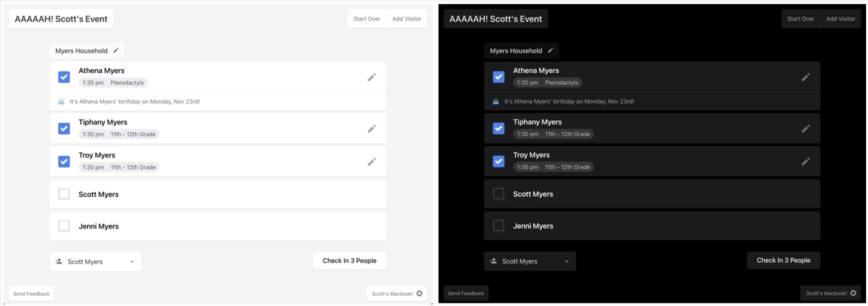The height and width of the screenshot is (306, 868).
Task: Check Jenni Myers checkbox in light panel
Action: (x=64, y=226)
